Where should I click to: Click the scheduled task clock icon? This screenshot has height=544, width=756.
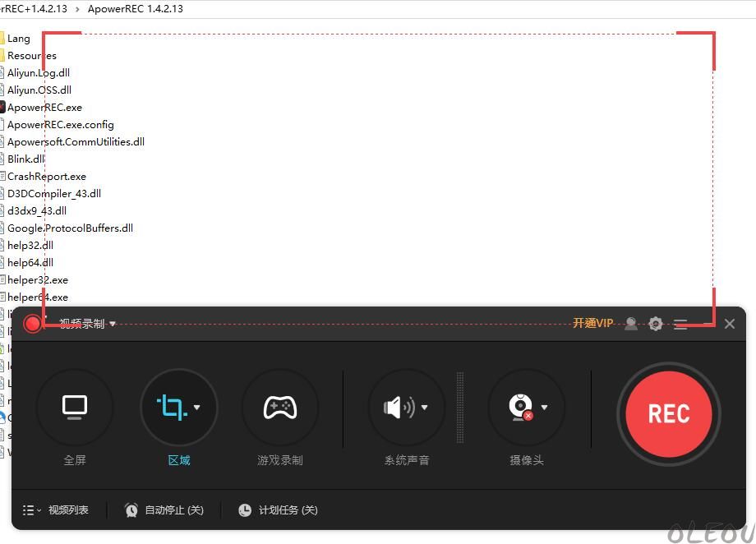(x=245, y=509)
